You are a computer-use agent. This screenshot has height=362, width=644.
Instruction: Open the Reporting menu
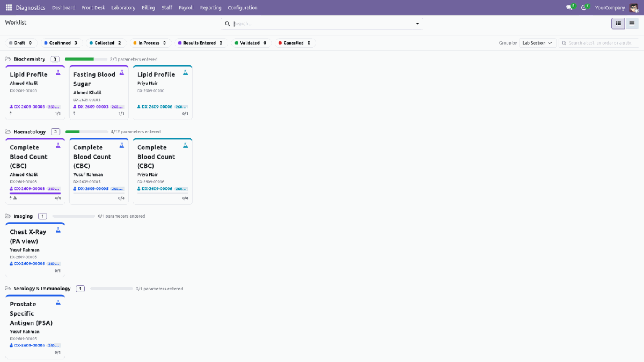pos(210,8)
